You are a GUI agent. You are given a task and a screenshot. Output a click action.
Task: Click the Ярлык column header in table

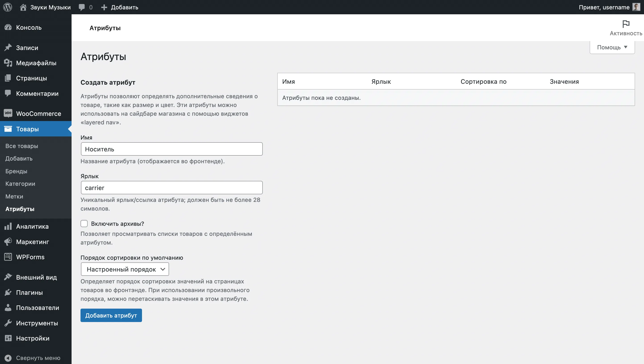pyautogui.click(x=381, y=82)
